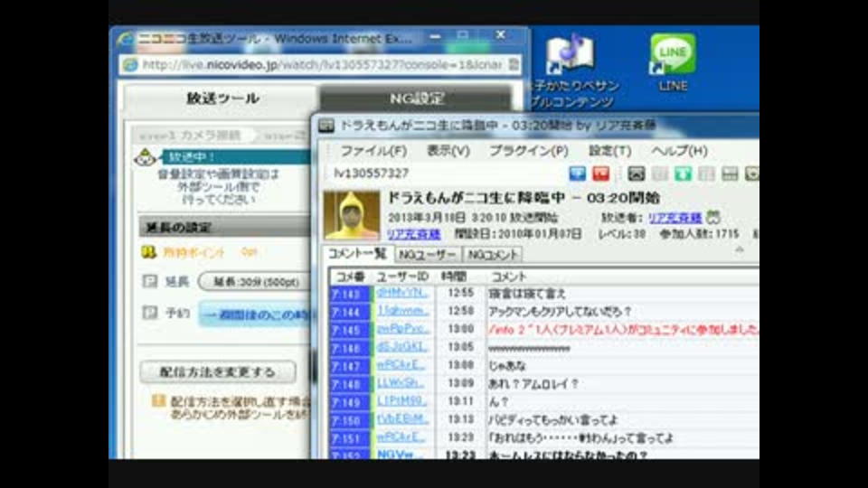Viewport: 868px width, 488px height.
Task: Click the P icon beside 延長
Action: (150, 281)
